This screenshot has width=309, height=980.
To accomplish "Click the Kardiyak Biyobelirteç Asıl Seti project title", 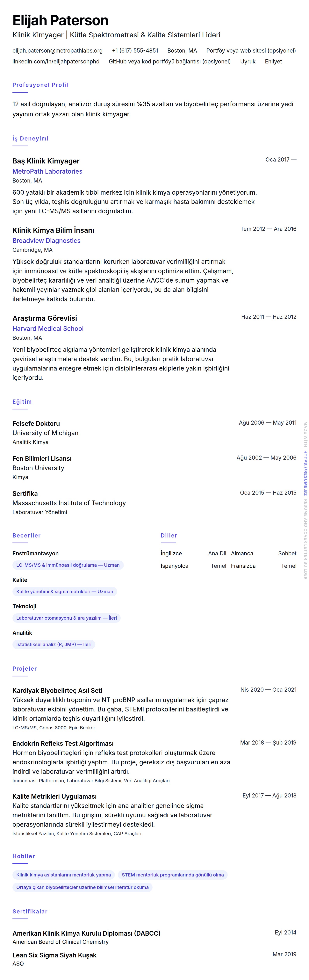I will tap(57, 690).
